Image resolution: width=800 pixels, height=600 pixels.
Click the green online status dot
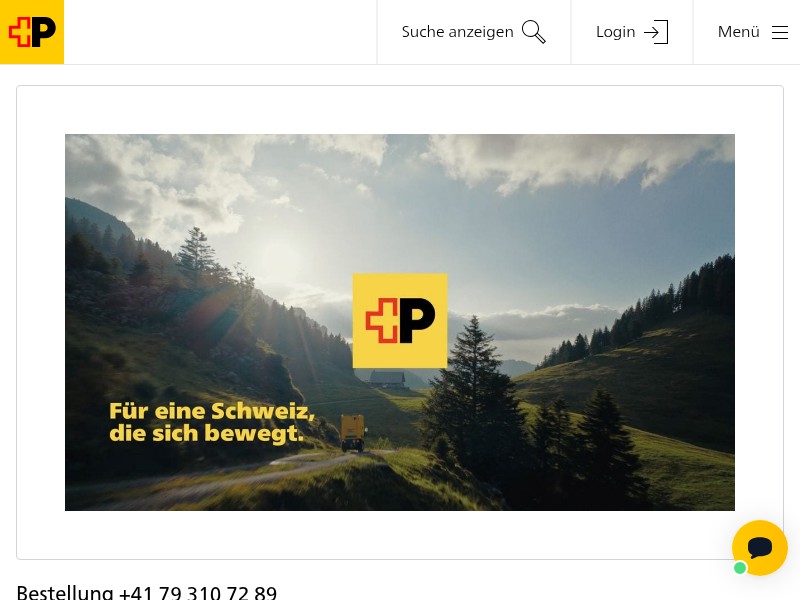740,568
